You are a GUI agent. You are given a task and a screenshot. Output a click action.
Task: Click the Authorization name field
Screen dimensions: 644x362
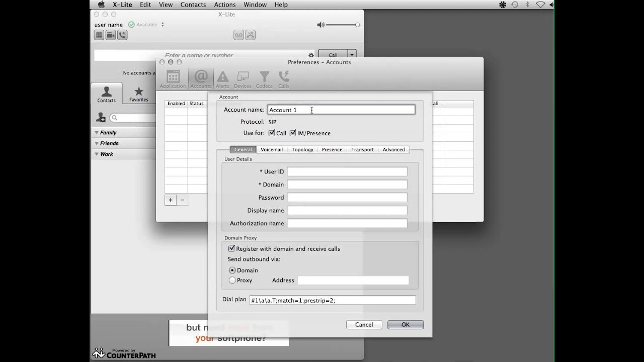click(347, 223)
